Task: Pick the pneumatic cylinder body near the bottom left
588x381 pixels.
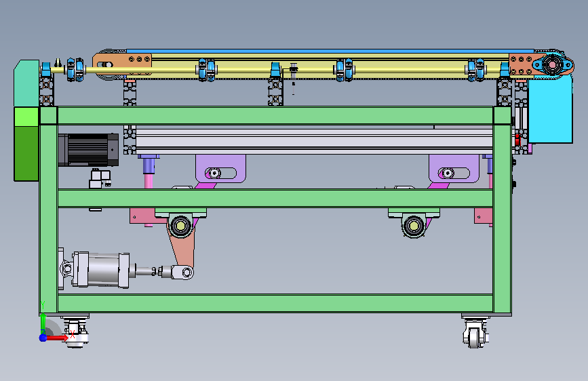Action: (101, 270)
